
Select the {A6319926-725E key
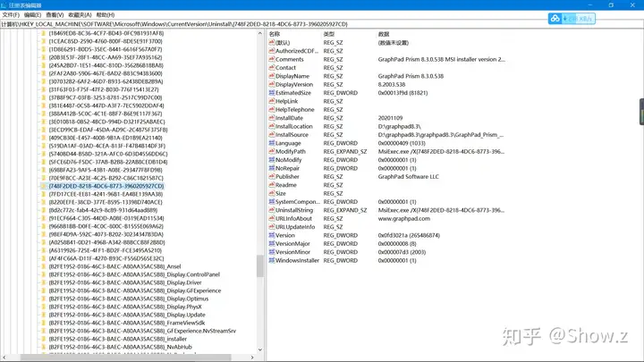tap(106, 250)
